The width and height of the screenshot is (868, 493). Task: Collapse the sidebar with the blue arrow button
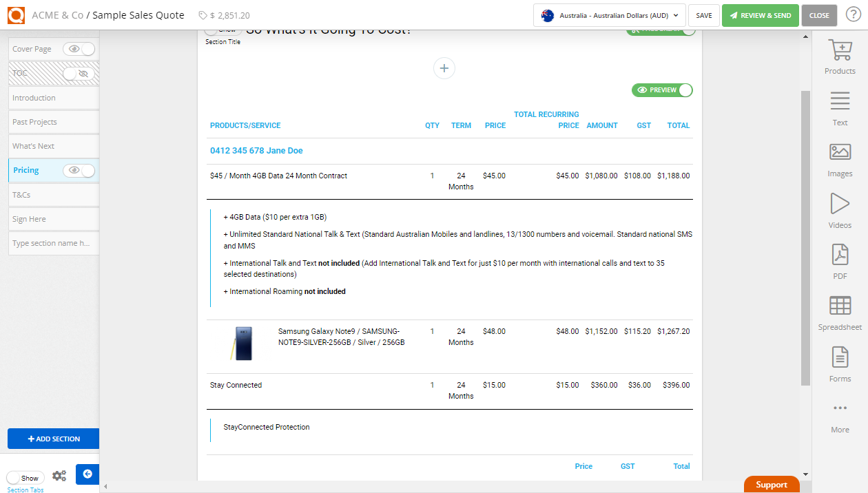point(87,474)
